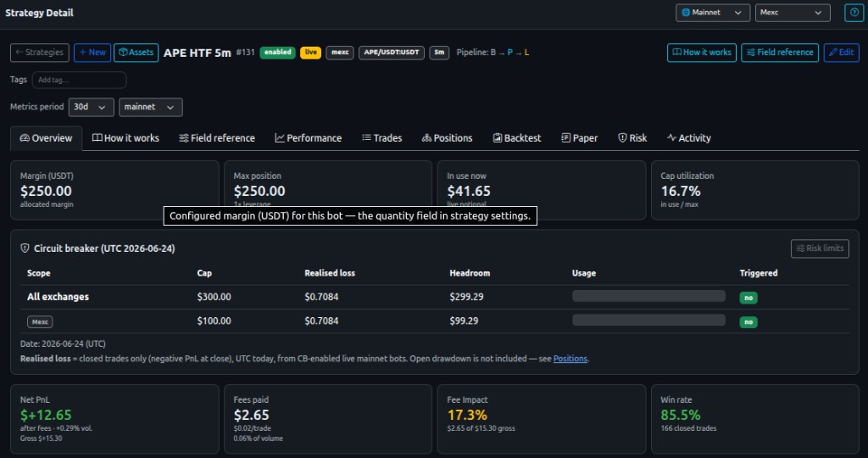Viewport: 868px width, 458px height.
Task: Open the 30d metrics period dropdown
Action: 91,107
